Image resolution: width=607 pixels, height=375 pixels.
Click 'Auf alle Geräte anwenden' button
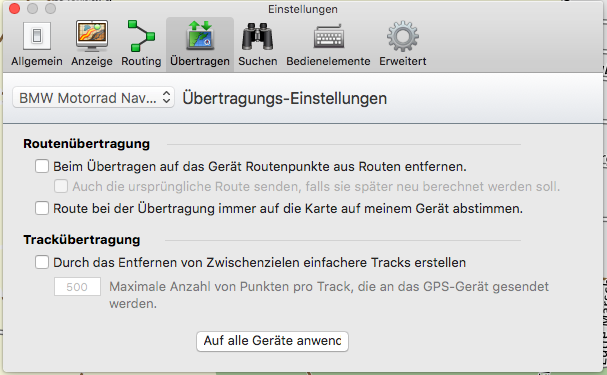tap(273, 341)
